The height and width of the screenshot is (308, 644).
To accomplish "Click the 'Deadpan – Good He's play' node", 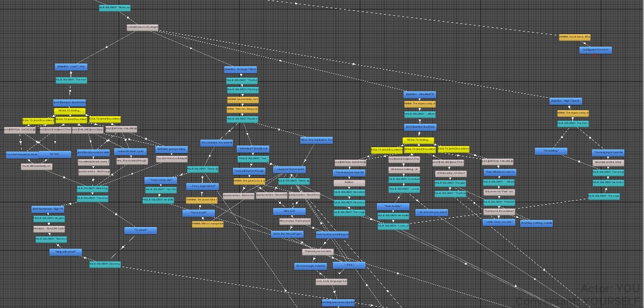I will (49, 229).
